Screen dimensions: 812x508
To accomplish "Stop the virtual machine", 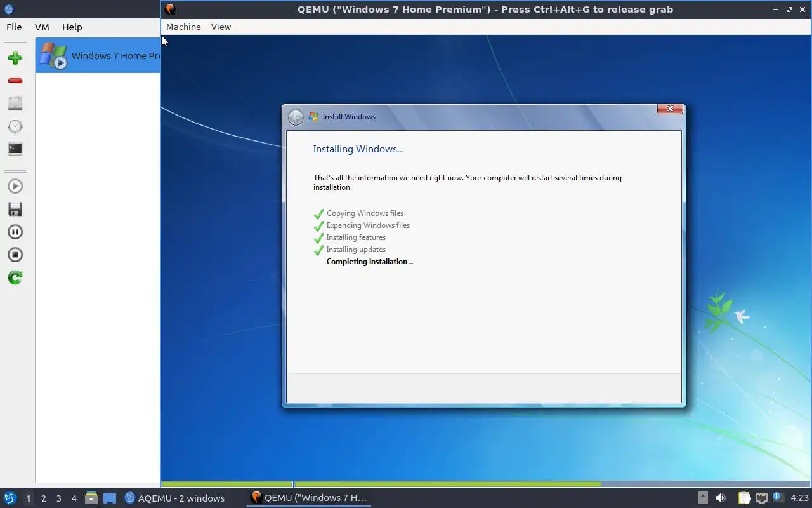I will point(15,255).
